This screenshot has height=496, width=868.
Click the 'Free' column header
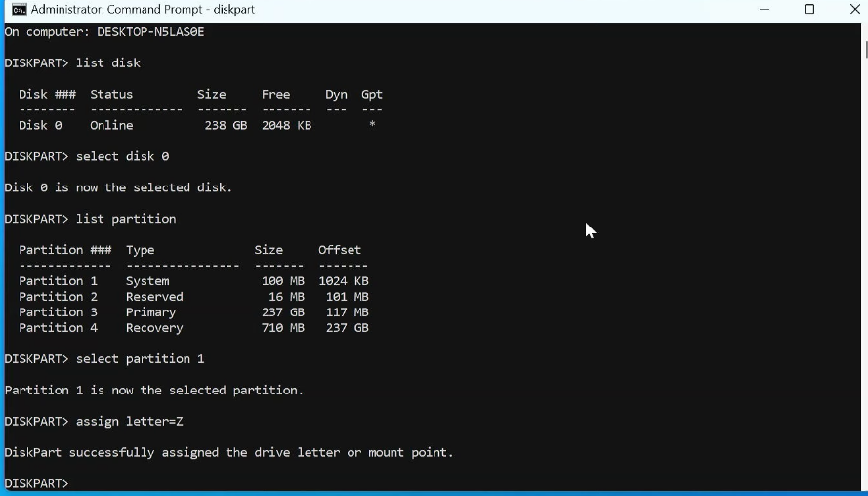tap(275, 94)
